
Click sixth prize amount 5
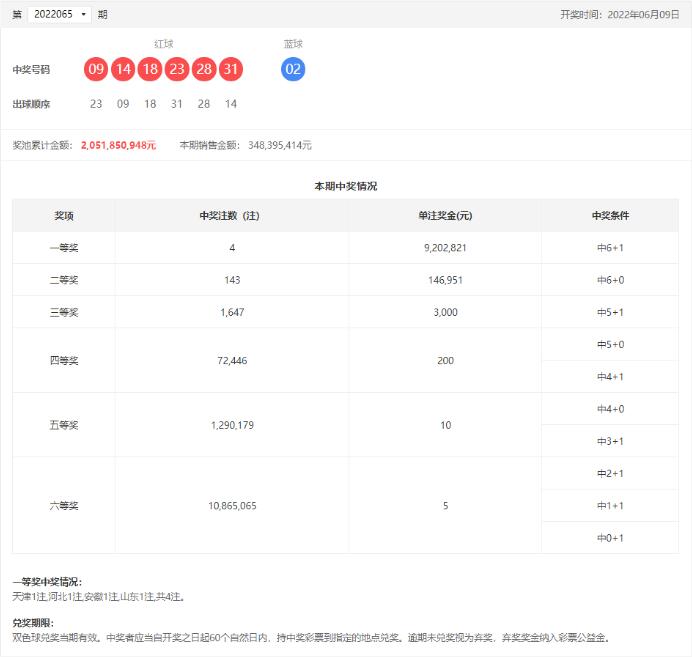point(445,506)
